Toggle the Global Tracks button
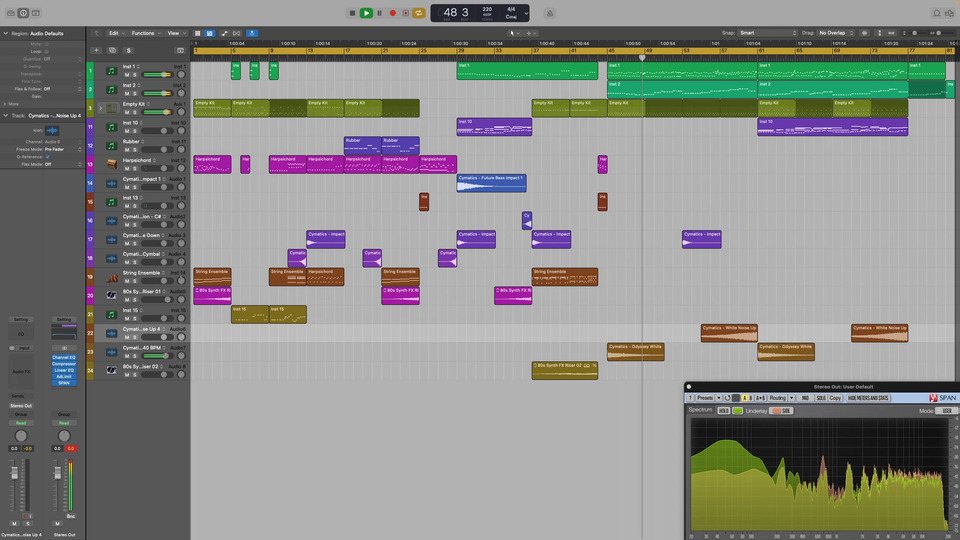Image resolution: width=960 pixels, height=540 pixels. pyautogui.click(x=180, y=50)
